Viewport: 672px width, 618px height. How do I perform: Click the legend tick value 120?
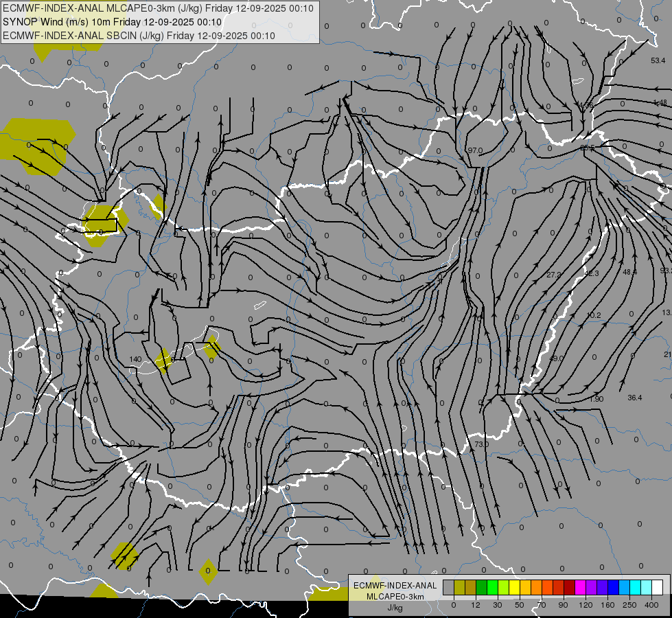(586, 605)
